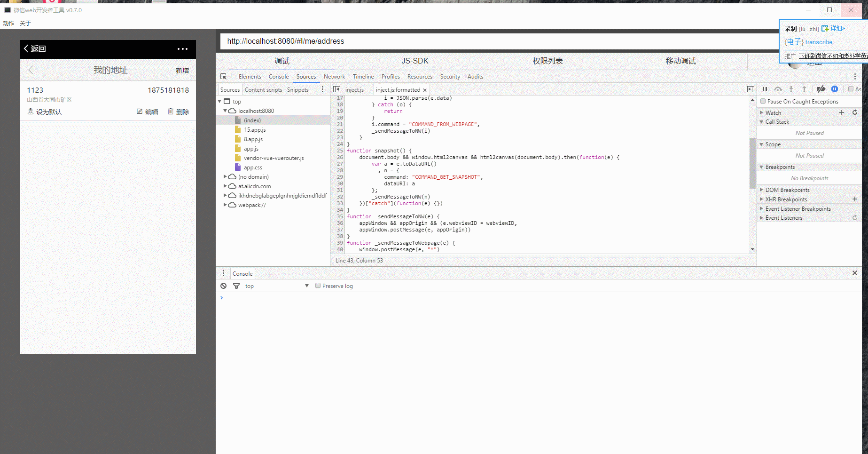Close the console drawer

click(855, 273)
